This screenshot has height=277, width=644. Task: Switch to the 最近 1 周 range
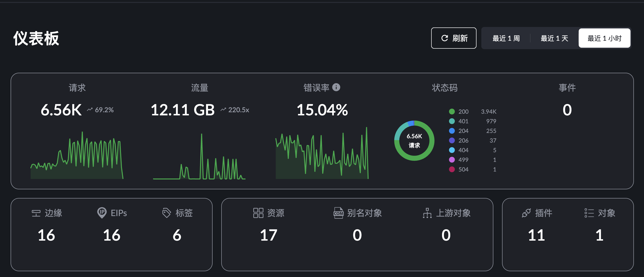tap(506, 38)
